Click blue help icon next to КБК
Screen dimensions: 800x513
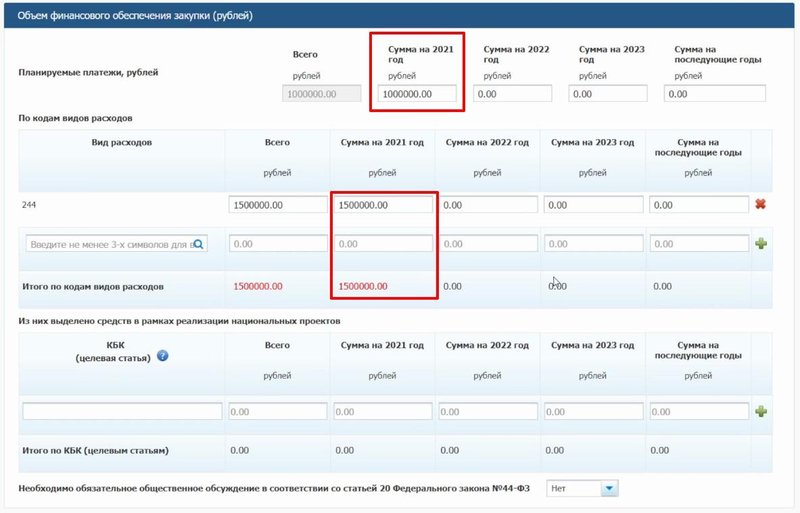(x=162, y=356)
